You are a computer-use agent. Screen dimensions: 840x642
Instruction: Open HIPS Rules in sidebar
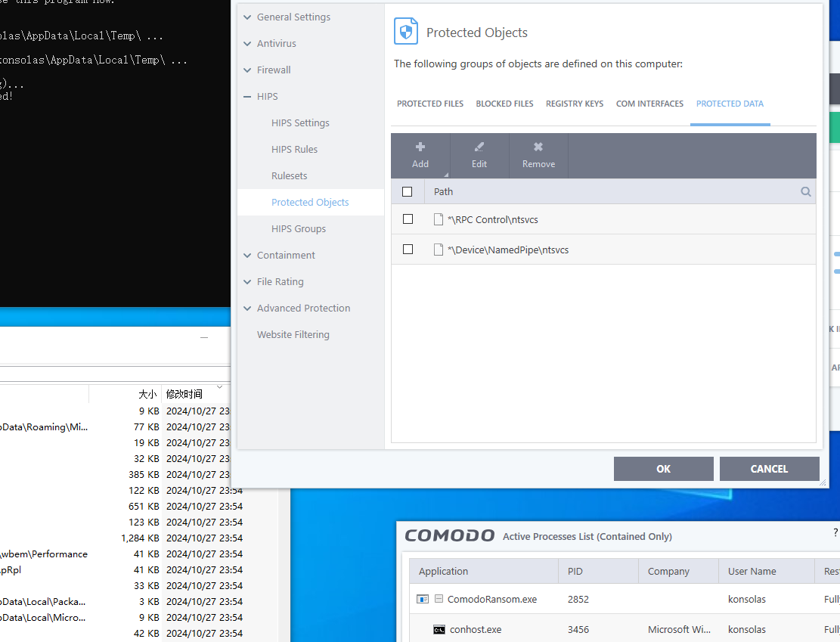[294, 149]
